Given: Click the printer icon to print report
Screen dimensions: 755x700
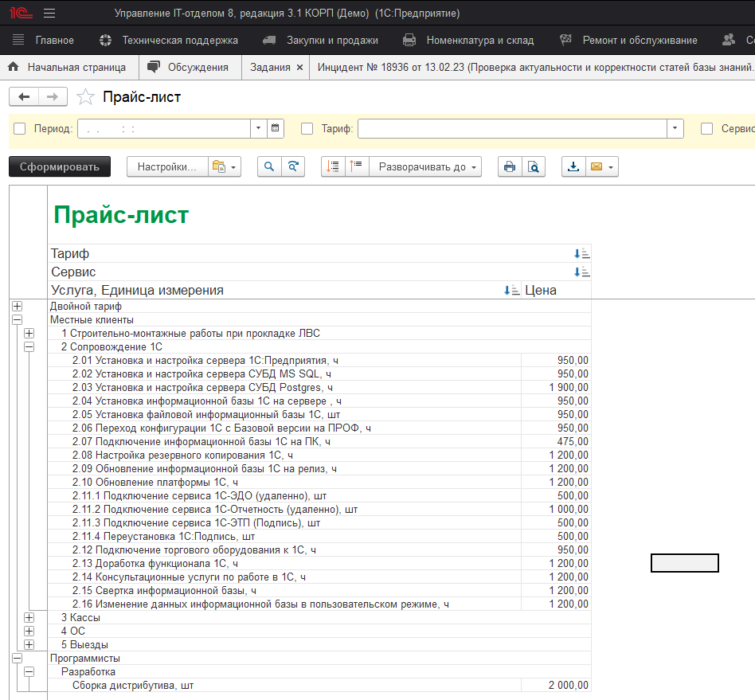Looking at the screenshot, I should pos(510,166).
